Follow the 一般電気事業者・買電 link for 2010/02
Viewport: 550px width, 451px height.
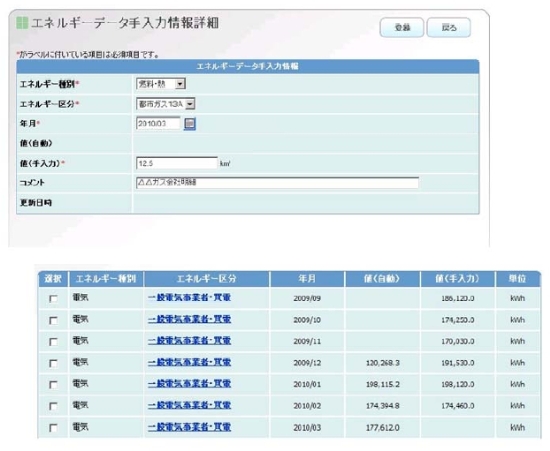pyautogui.click(x=189, y=405)
